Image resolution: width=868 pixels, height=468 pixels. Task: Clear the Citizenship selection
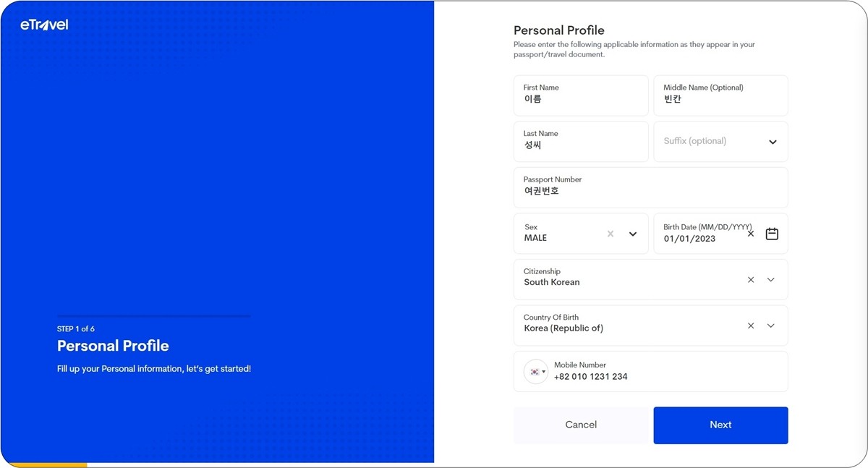(751, 279)
